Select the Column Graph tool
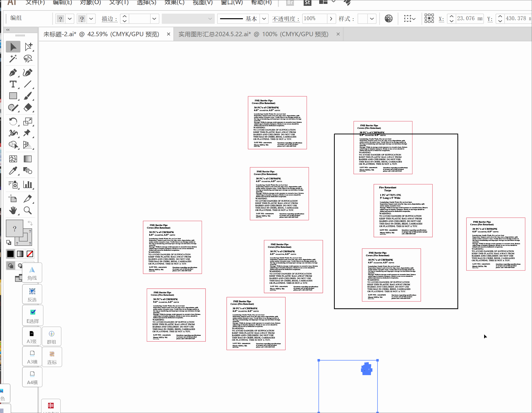The width and height of the screenshot is (532, 413). point(27,185)
